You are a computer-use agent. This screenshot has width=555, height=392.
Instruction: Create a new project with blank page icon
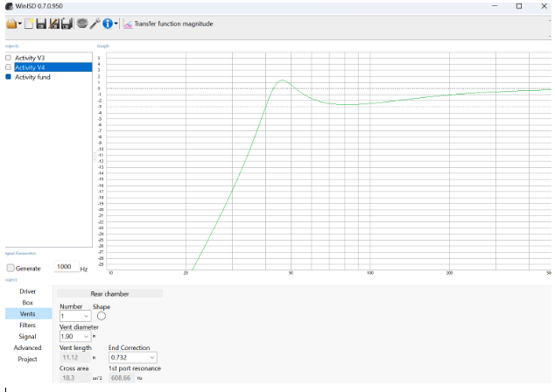click(29, 24)
